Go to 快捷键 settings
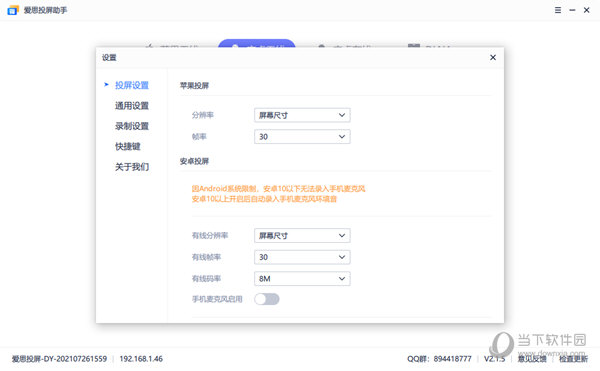 pyautogui.click(x=128, y=146)
